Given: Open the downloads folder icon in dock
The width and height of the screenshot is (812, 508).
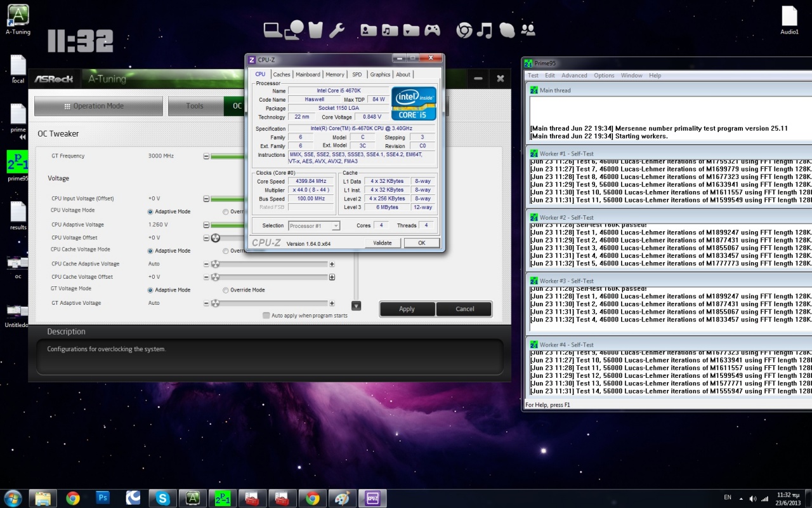Looking at the screenshot, I should pos(411,30).
